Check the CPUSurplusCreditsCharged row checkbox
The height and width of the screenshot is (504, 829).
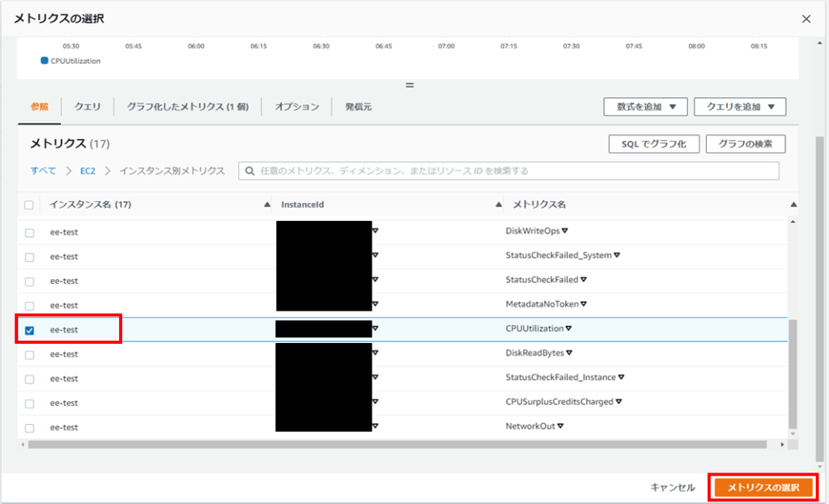pyautogui.click(x=30, y=404)
